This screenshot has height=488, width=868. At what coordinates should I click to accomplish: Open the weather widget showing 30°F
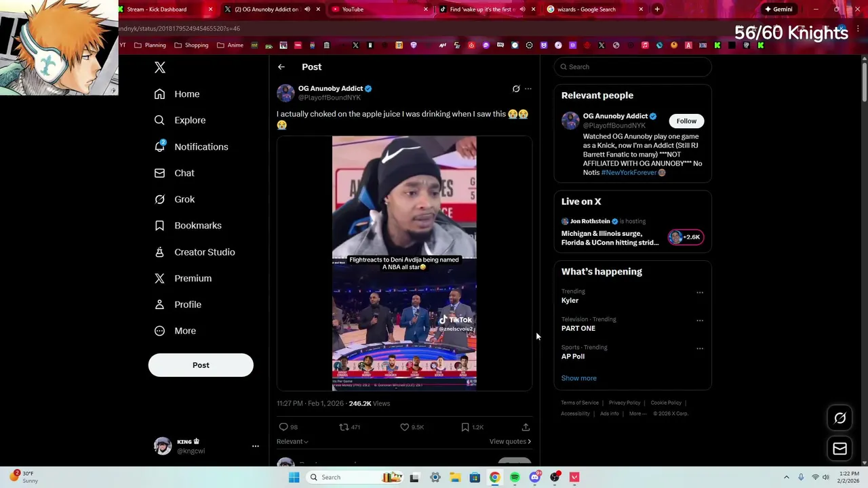[x=24, y=477]
